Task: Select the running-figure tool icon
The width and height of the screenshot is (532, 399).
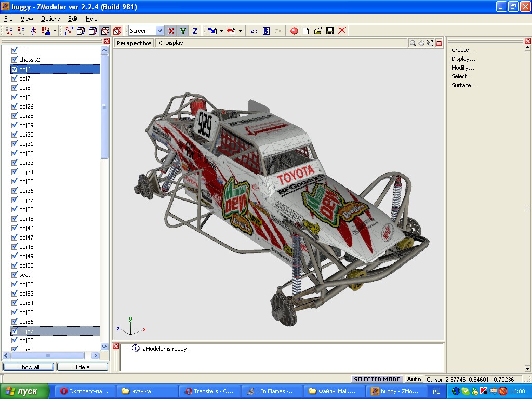Action: coord(34,31)
